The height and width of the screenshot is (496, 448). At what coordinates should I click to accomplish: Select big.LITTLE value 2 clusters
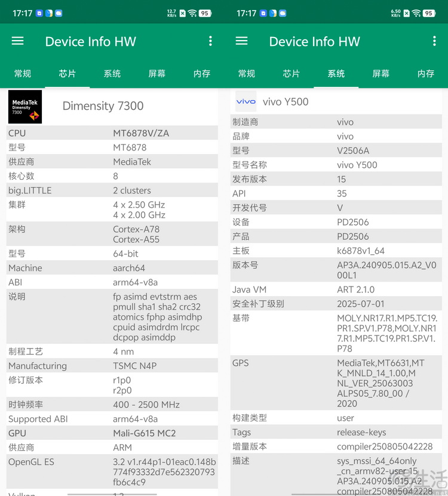click(132, 190)
